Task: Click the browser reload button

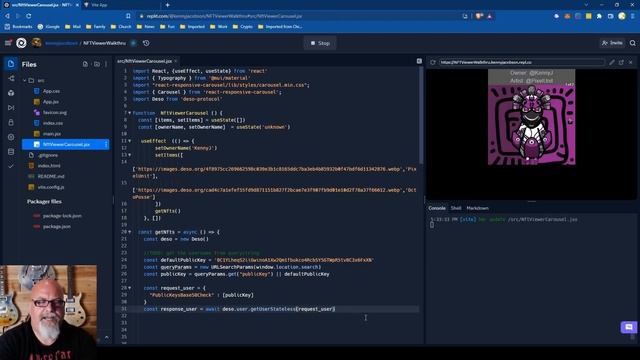Action: pos(29,16)
